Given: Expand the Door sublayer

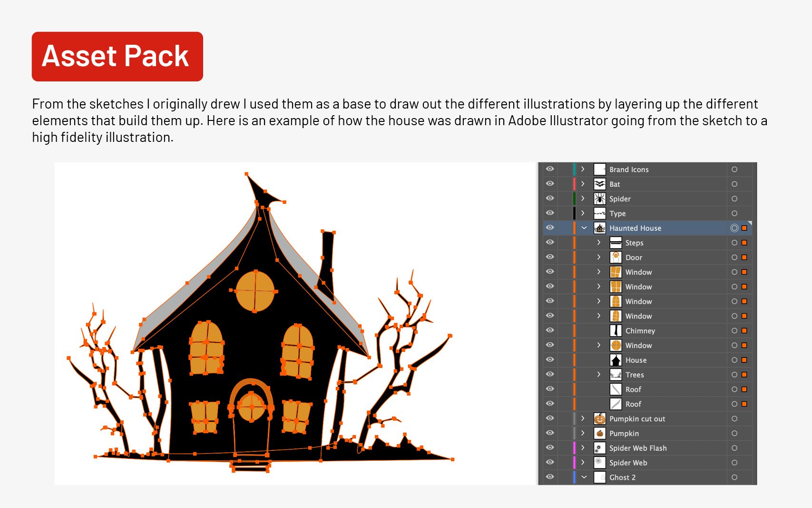Looking at the screenshot, I should tap(599, 257).
